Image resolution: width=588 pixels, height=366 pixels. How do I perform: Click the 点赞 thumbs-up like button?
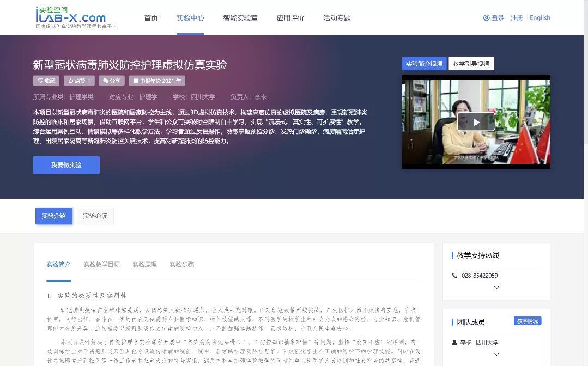coord(80,81)
